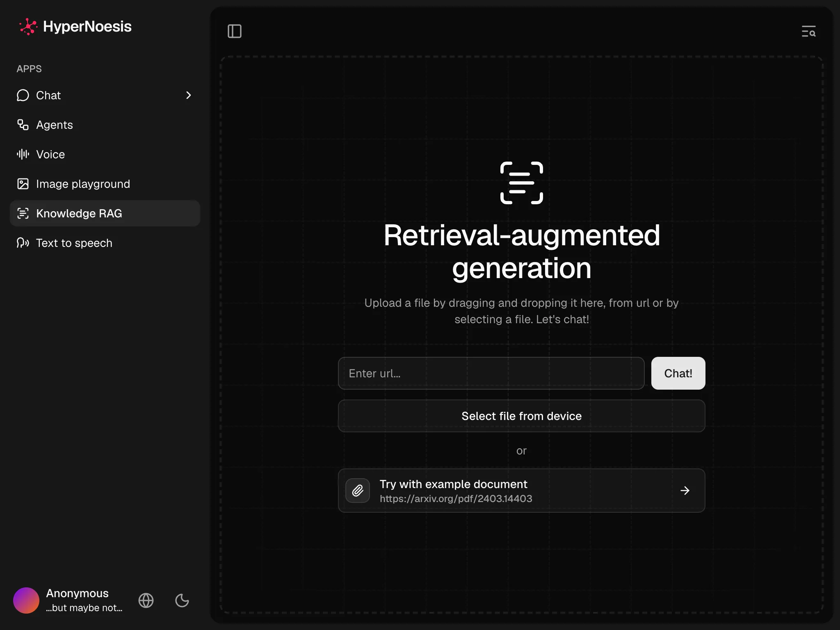Click the "...but maybe not..." subtitle
The width and height of the screenshot is (840, 630).
click(x=84, y=608)
